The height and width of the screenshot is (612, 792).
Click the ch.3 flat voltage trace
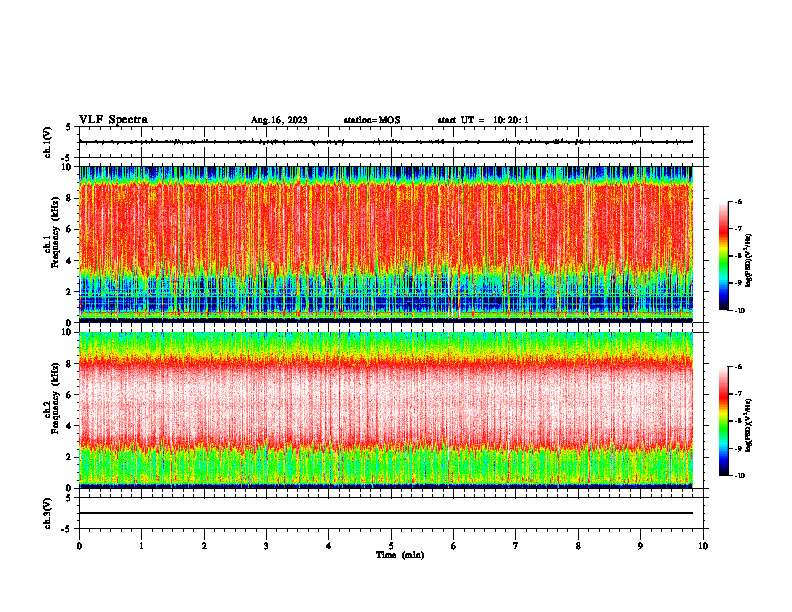point(386,513)
